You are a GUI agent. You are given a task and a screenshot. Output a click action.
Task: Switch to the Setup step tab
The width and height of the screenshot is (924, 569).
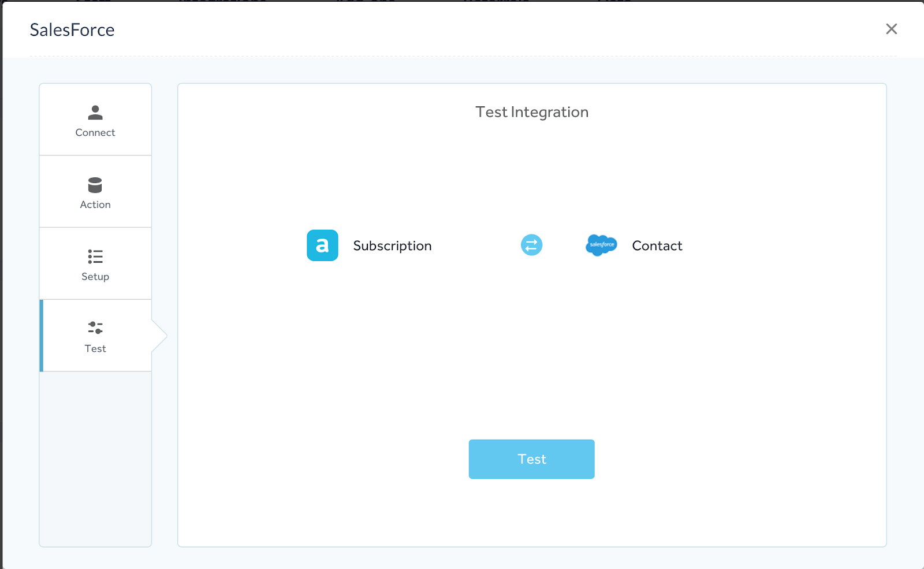[x=95, y=263]
